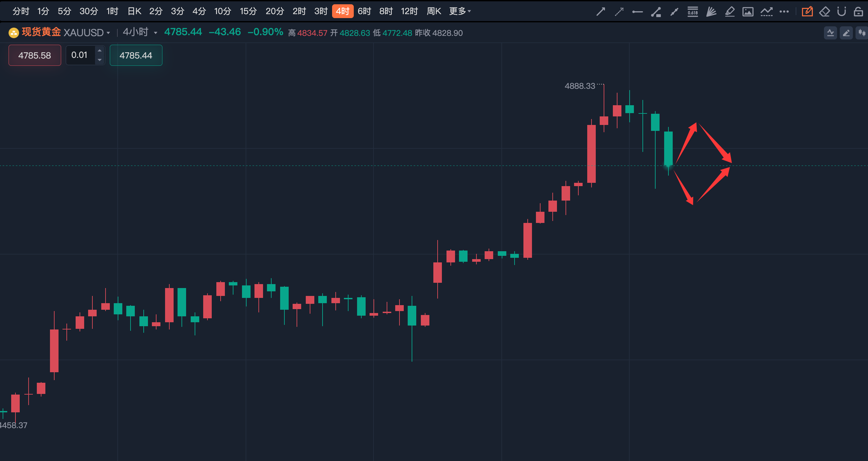
Task: Select the solid arrow line drawing tool
Action: point(600,12)
